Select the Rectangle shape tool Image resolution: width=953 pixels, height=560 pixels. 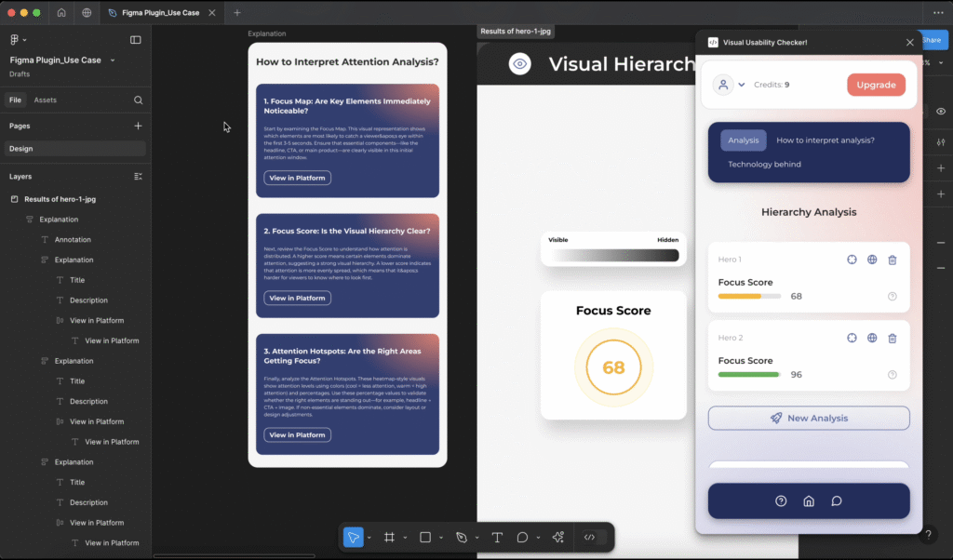point(425,538)
